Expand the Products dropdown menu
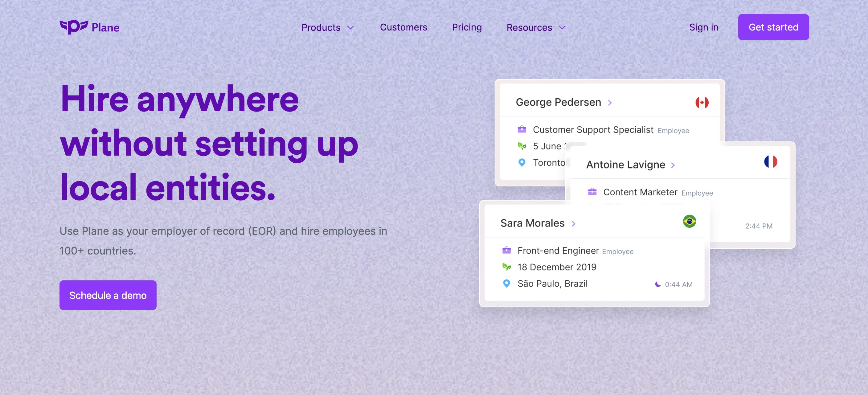Screen dimensions: 868x395 click(x=327, y=27)
